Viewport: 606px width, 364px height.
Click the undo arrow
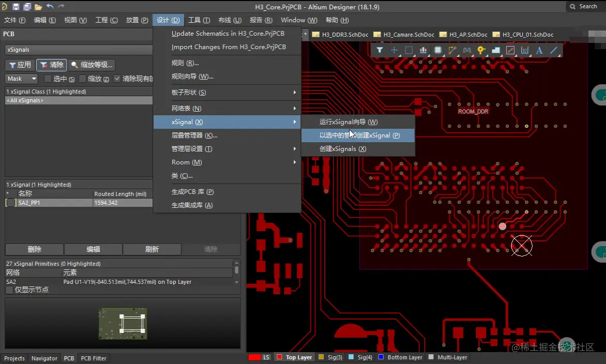click(50, 6)
